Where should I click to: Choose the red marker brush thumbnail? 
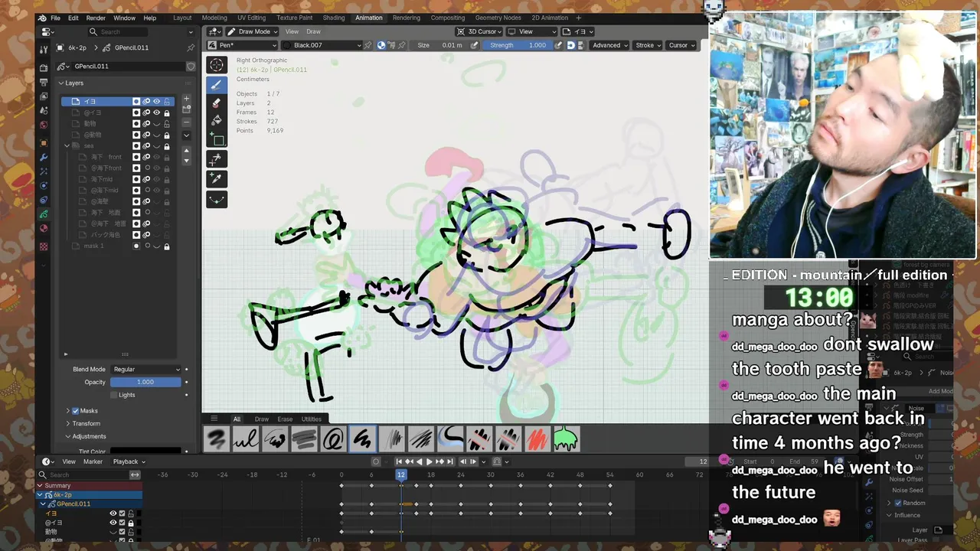[x=537, y=439]
